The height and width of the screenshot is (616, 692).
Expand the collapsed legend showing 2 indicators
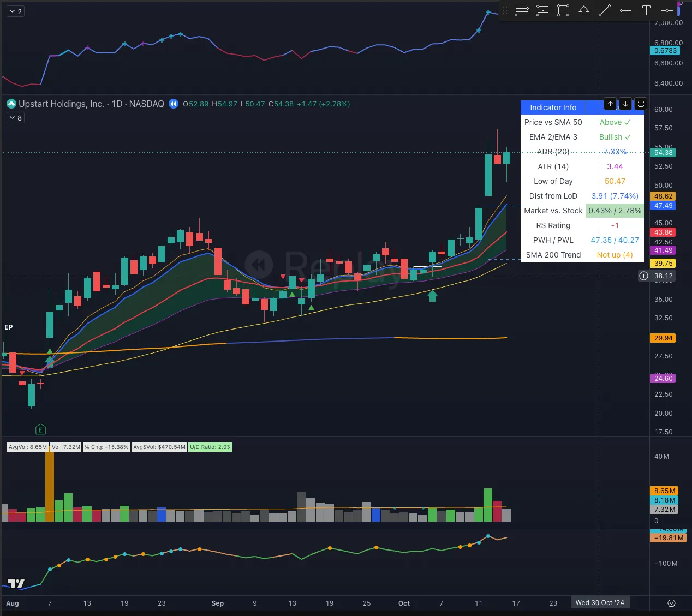coord(15,11)
